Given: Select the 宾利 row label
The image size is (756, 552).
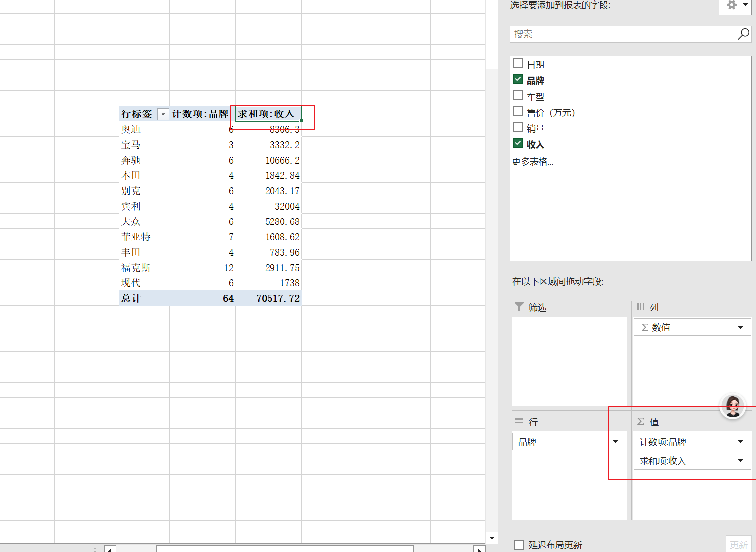Looking at the screenshot, I should 144,206.
